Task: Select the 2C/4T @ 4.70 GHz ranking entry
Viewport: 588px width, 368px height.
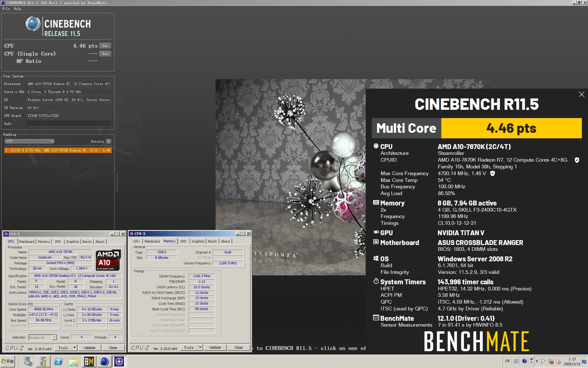Action: point(58,150)
